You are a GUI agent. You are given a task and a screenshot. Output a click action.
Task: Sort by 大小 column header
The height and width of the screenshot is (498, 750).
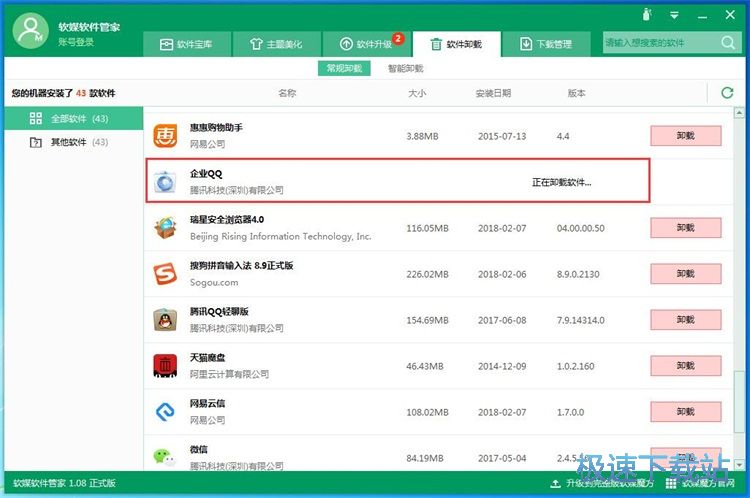[417, 93]
